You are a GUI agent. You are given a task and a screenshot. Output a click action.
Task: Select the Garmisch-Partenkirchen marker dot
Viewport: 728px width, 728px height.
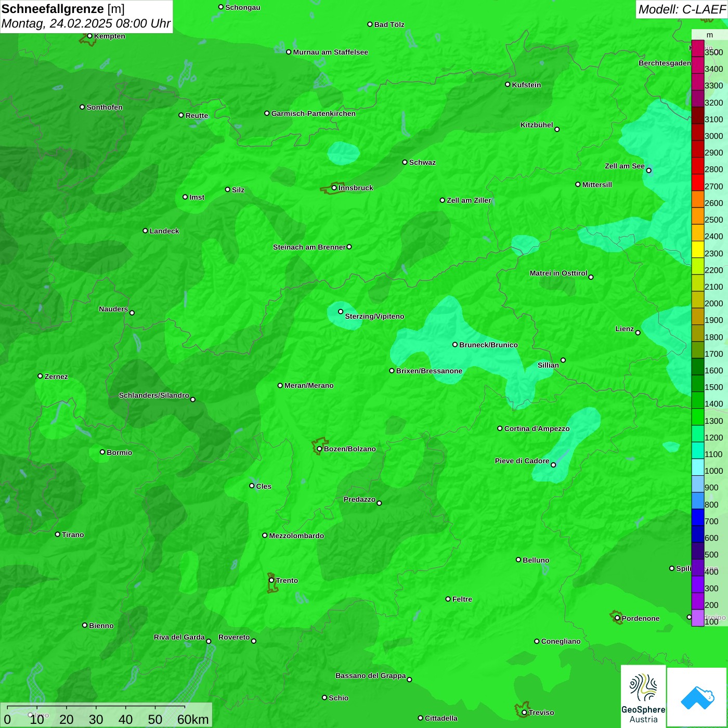(x=267, y=113)
